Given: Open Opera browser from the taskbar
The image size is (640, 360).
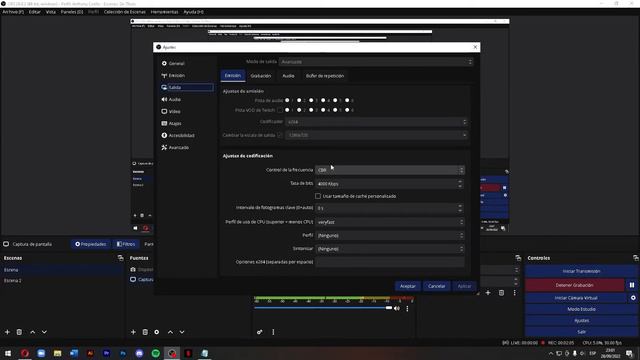Looking at the screenshot, I should 25,353.
